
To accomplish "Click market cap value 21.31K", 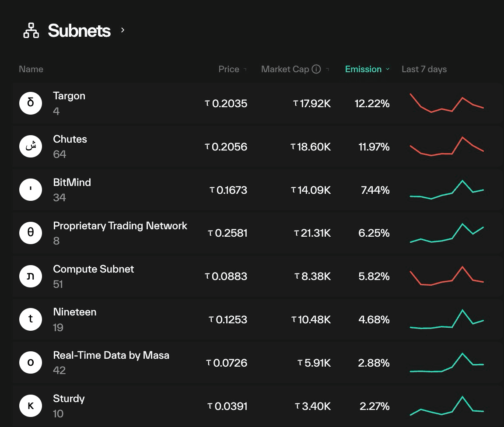I will click(312, 233).
